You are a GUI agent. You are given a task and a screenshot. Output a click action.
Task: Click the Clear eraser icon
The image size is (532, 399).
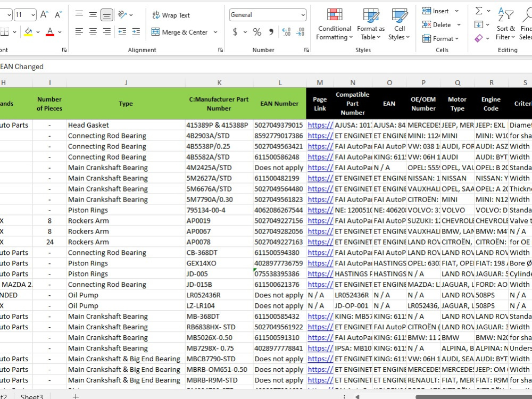pyautogui.click(x=479, y=38)
